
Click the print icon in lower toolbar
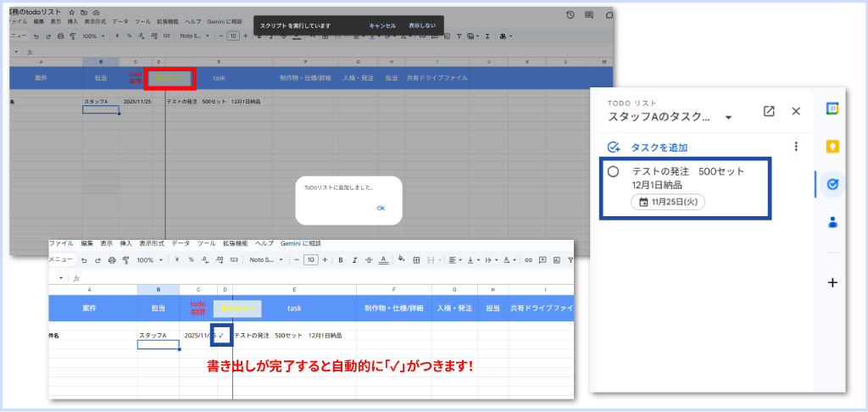(x=111, y=259)
